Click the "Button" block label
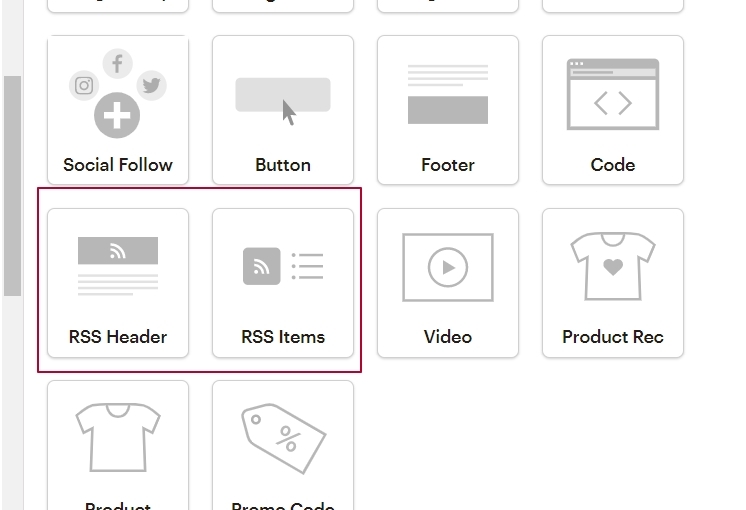This screenshot has width=746, height=510. tap(283, 165)
